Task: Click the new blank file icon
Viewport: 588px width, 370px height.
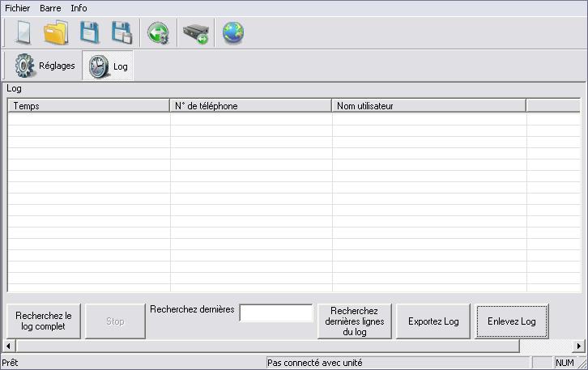Action: click(23, 33)
